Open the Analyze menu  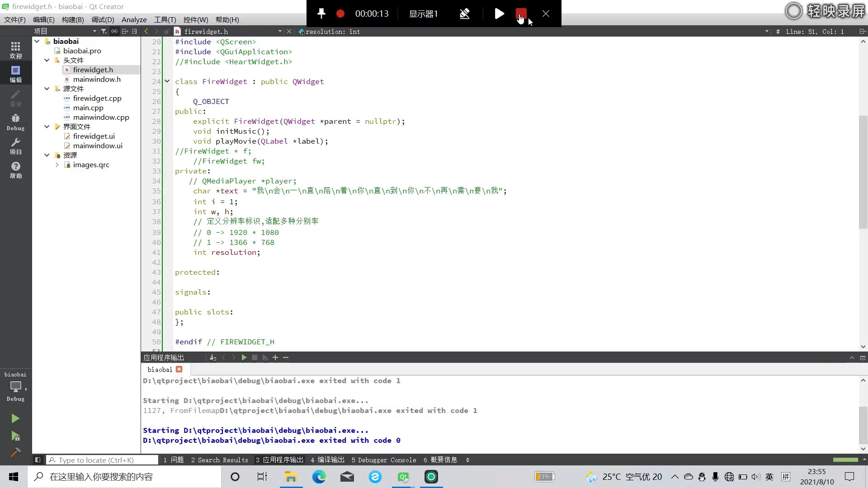tap(134, 19)
